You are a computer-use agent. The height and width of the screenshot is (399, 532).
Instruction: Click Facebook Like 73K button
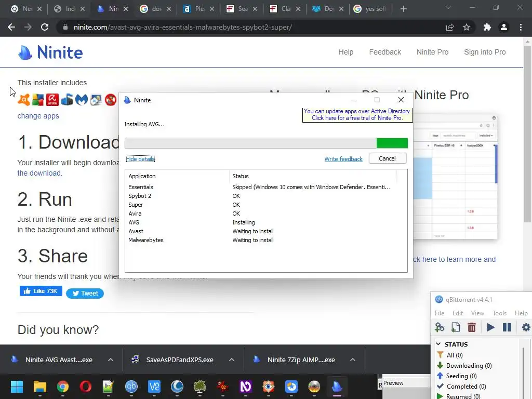coord(41,291)
